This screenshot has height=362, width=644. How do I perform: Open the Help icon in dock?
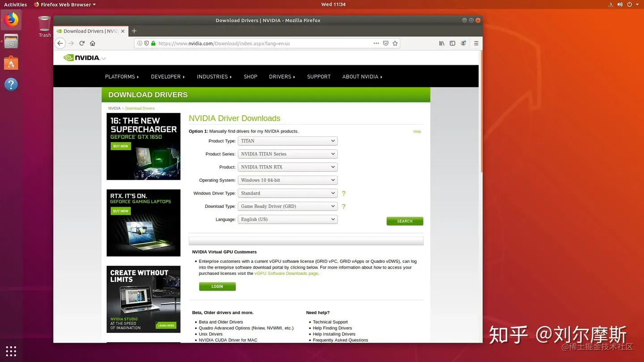click(x=11, y=84)
